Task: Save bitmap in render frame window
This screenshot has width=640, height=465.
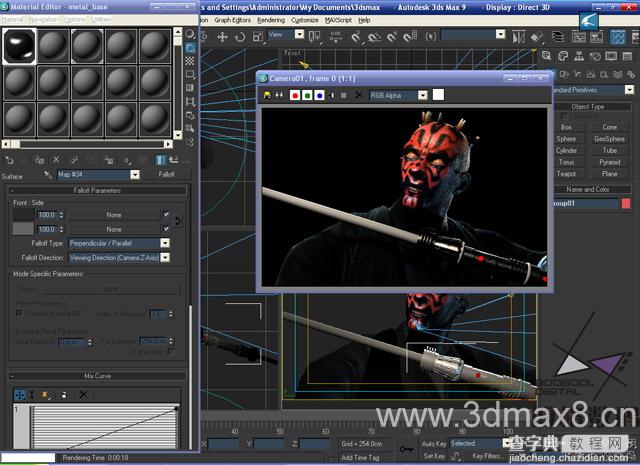Action: [267, 95]
